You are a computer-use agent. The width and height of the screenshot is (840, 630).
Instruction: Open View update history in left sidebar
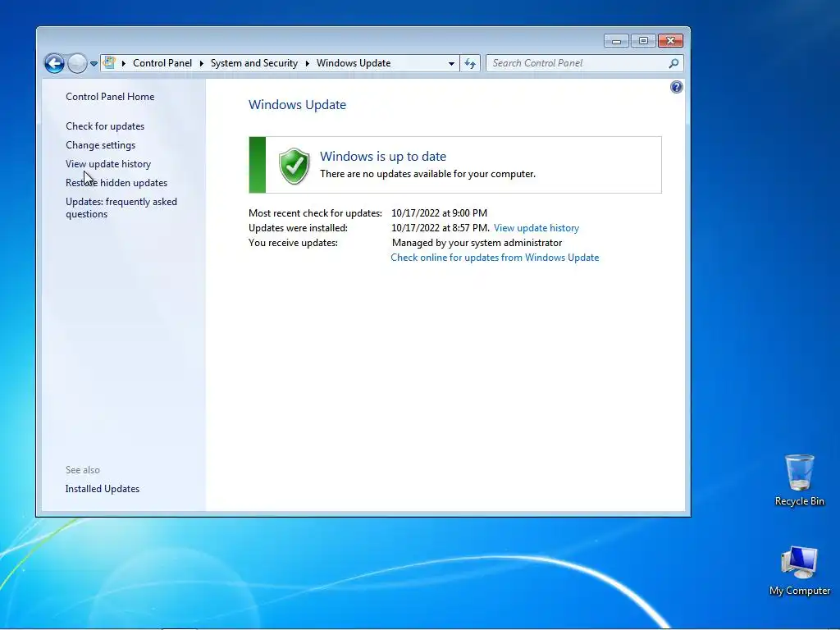(108, 164)
